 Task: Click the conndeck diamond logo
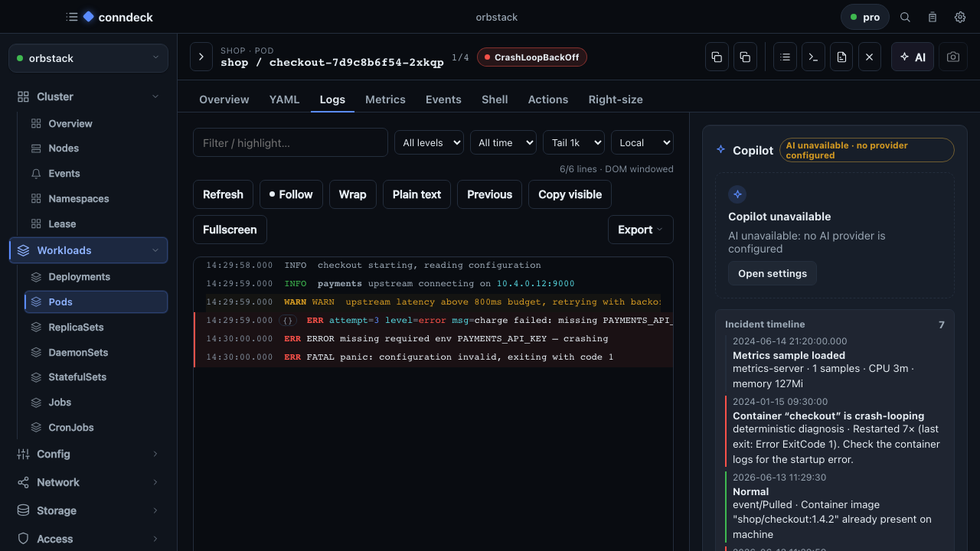pyautogui.click(x=89, y=17)
